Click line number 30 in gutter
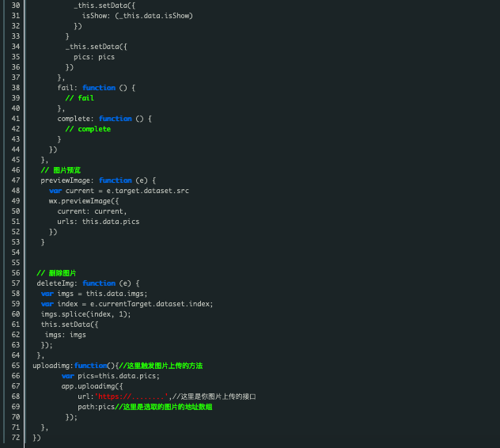The image size is (500, 448). tap(16, 6)
